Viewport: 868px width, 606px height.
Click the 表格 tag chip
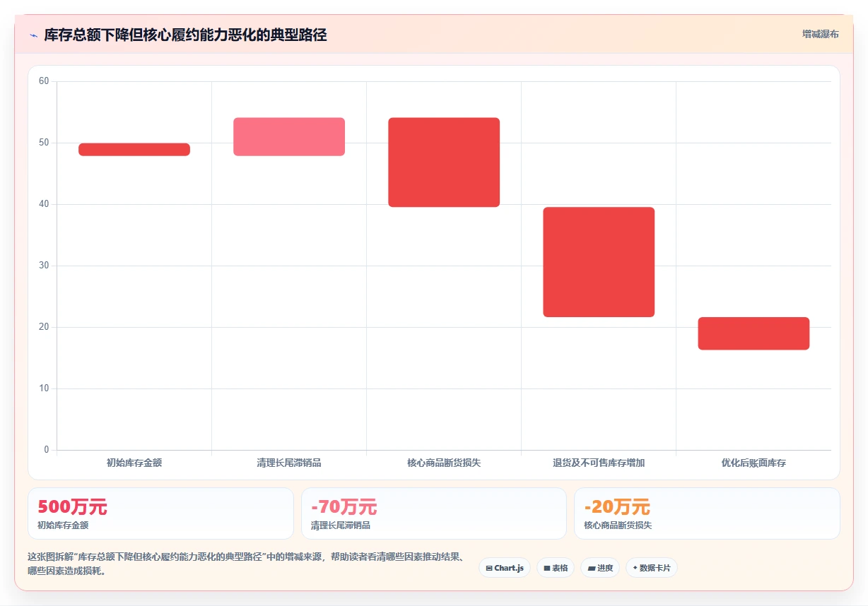[556, 568]
